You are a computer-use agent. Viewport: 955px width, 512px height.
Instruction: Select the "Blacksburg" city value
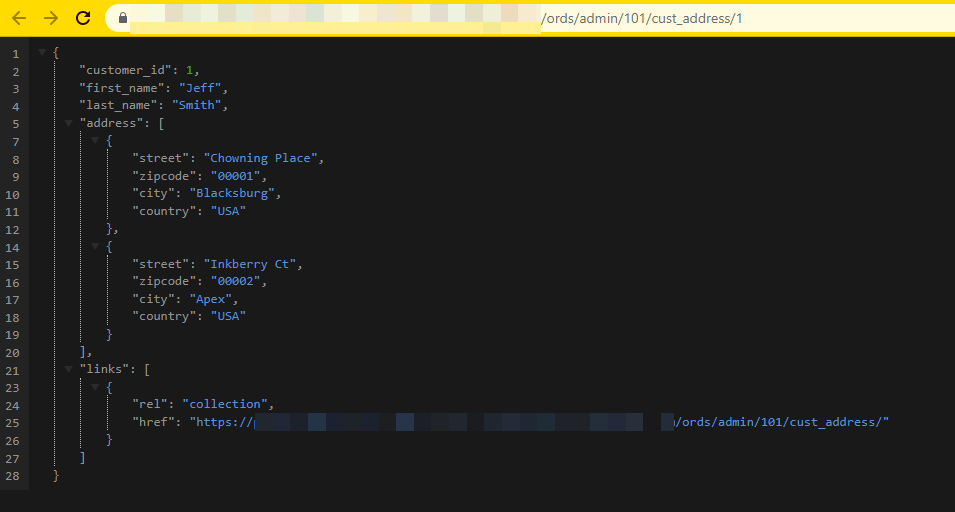pyautogui.click(x=231, y=193)
